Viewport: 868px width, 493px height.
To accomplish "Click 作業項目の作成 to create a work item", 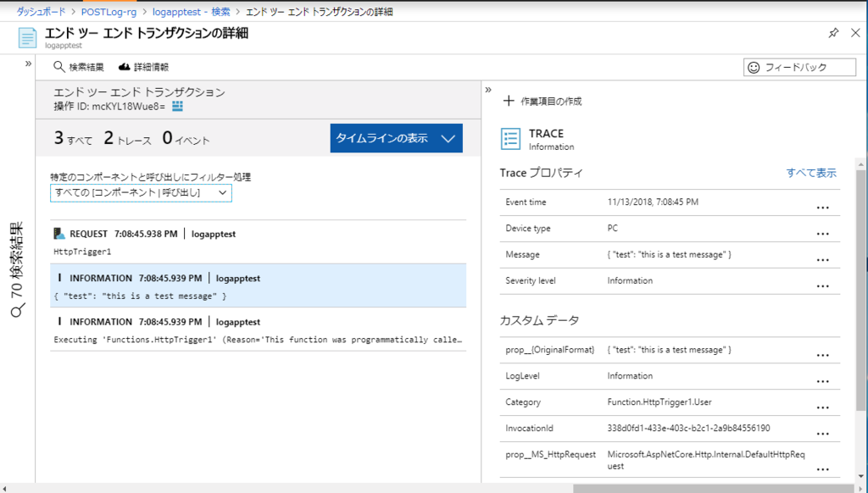I will (542, 102).
